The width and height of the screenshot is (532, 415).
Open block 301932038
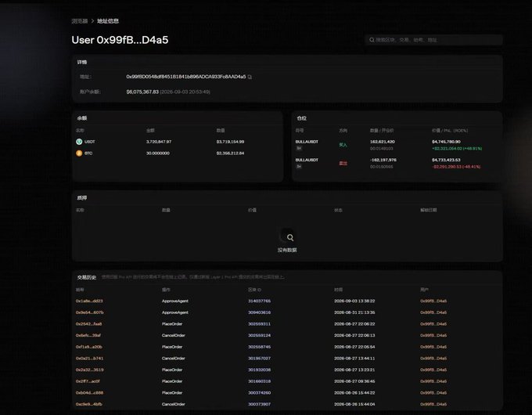259,370
